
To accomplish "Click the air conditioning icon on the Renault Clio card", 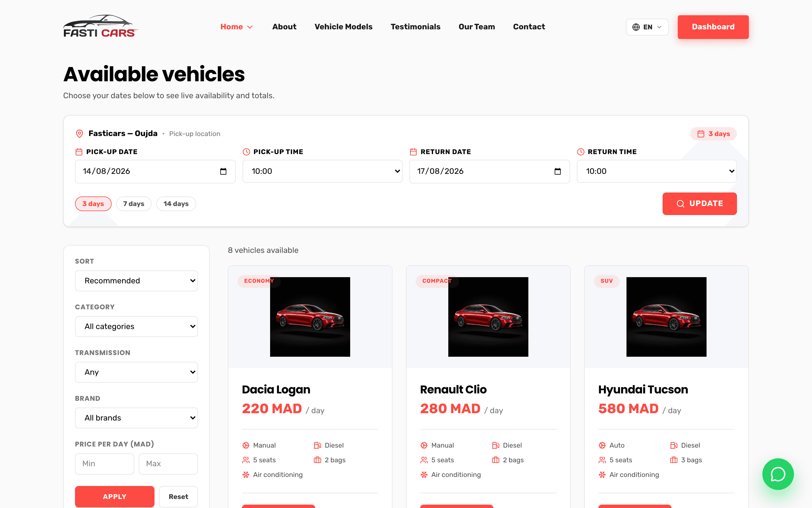I will pyautogui.click(x=424, y=475).
